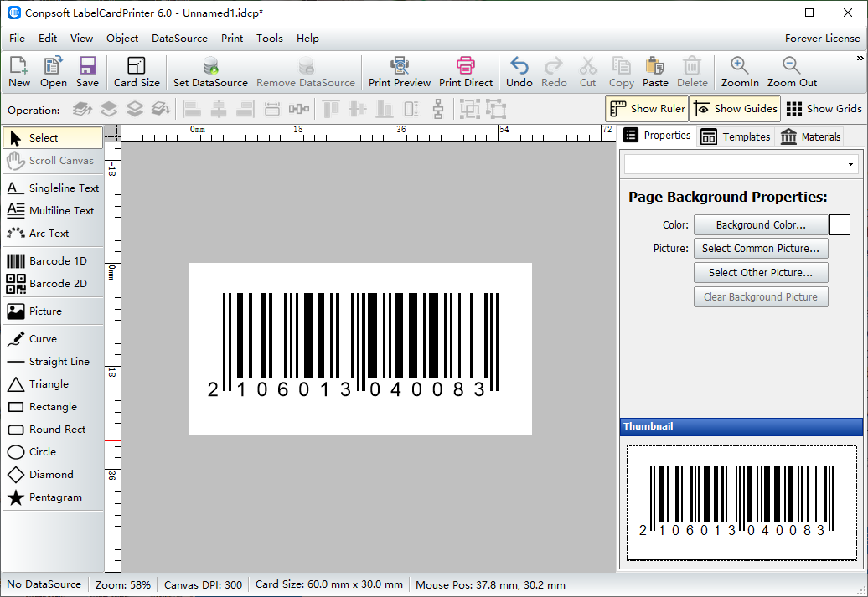Screen dimensions: 868x597
Task: Click the Set DataSource toolbar icon
Action: point(210,72)
